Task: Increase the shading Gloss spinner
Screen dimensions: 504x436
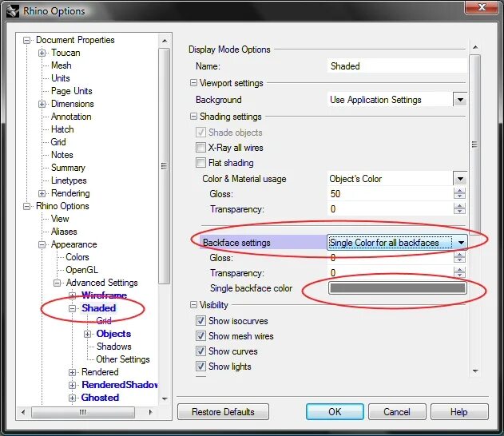Action: pyautogui.click(x=459, y=191)
